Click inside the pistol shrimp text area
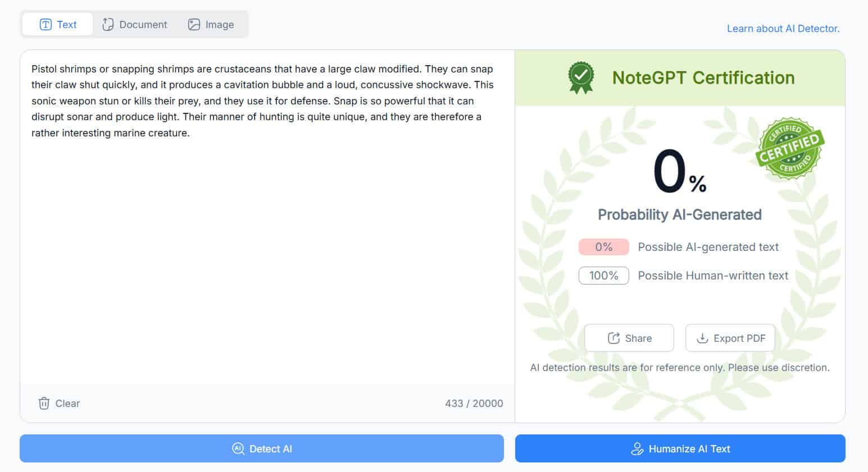Image resolution: width=868 pixels, height=472 pixels. coord(267,224)
